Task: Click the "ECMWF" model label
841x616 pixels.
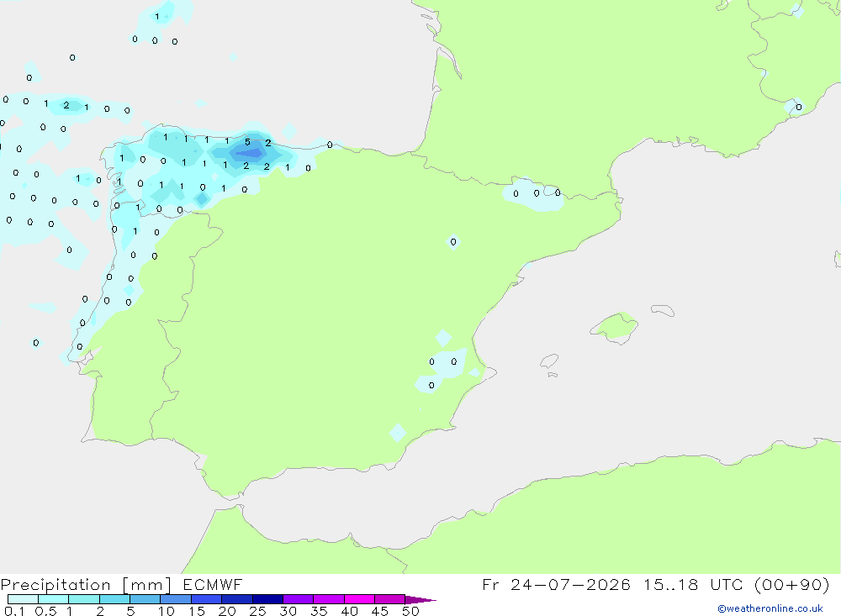Action: click(x=213, y=584)
